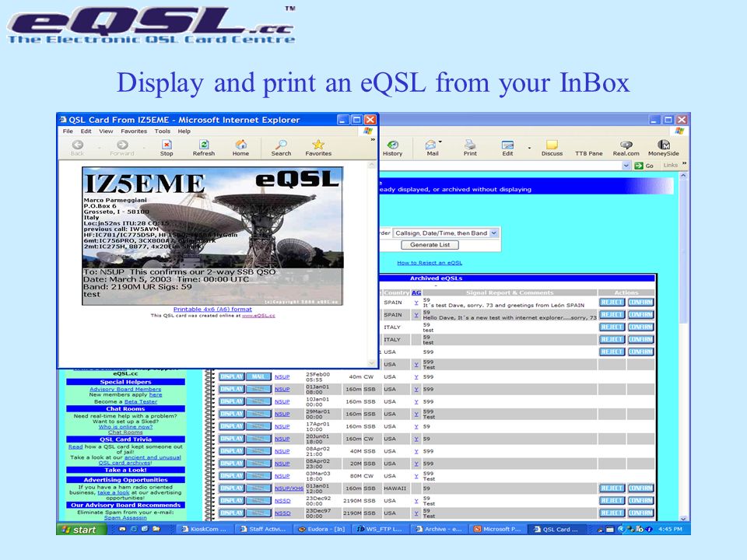
Task: Click the scroll down arrow in the QSL Card window
Action: pyautogui.click(x=372, y=363)
